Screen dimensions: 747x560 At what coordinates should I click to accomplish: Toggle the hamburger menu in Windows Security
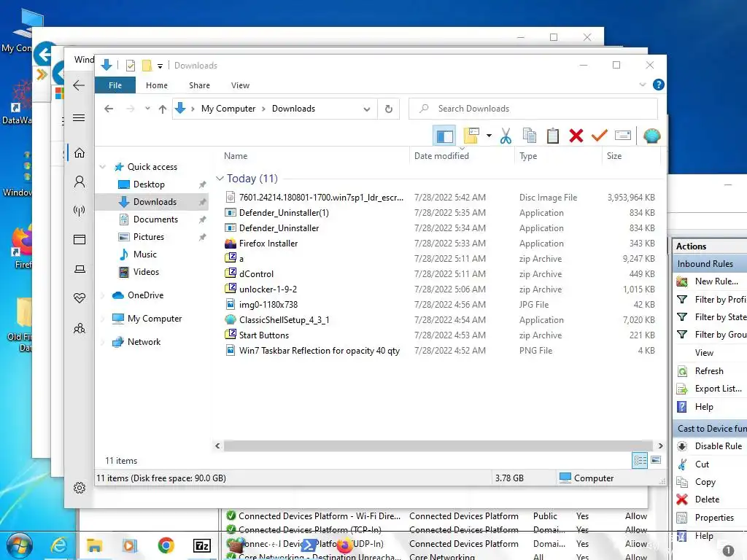(x=79, y=118)
